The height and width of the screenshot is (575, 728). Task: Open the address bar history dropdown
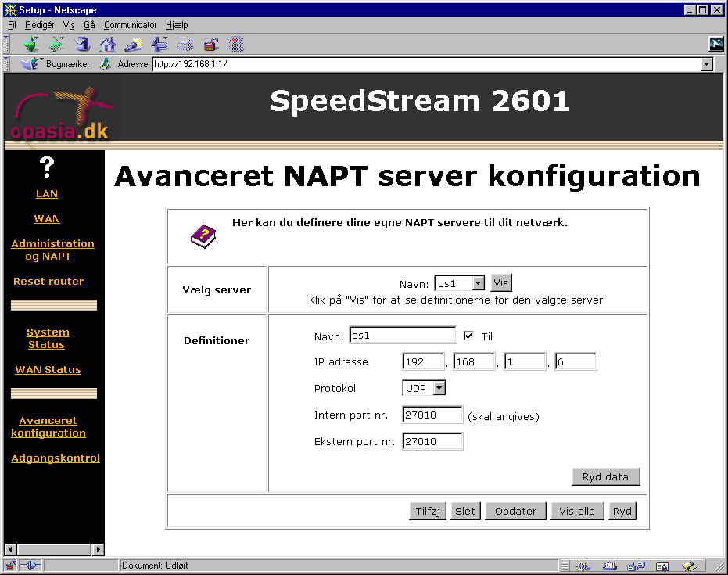click(707, 64)
